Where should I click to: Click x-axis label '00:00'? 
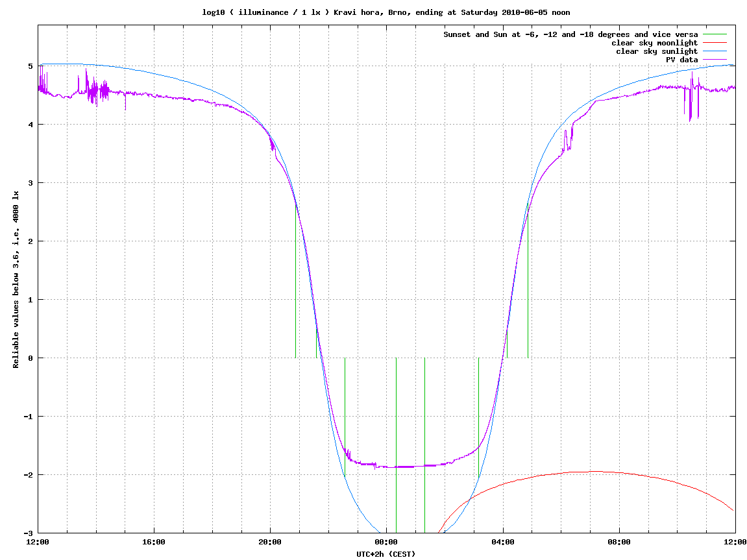(386, 542)
